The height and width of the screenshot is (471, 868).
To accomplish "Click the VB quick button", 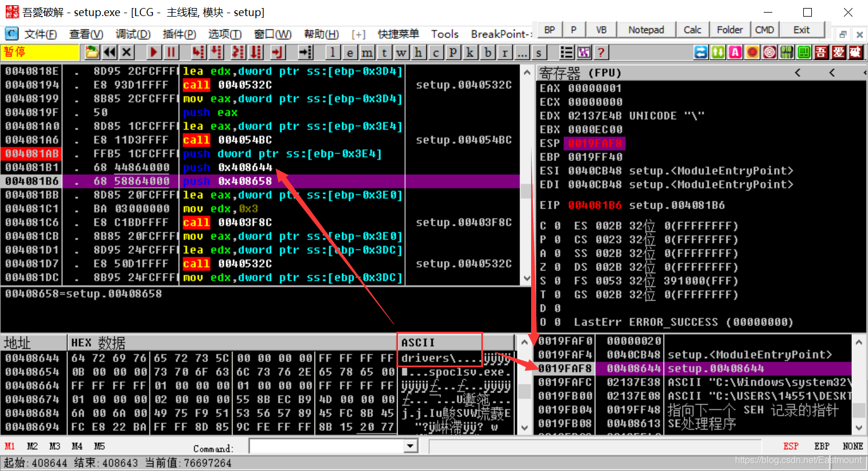I will [x=601, y=30].
